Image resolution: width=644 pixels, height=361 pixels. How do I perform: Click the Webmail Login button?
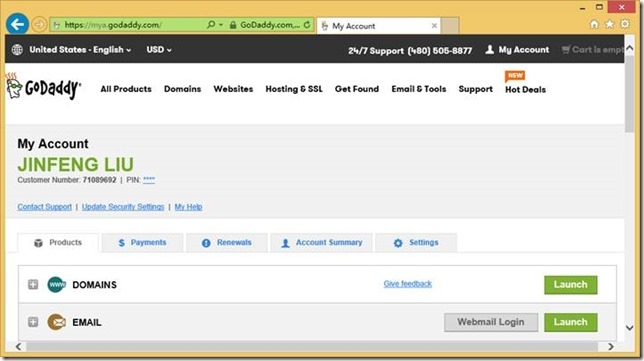point(491,322)
